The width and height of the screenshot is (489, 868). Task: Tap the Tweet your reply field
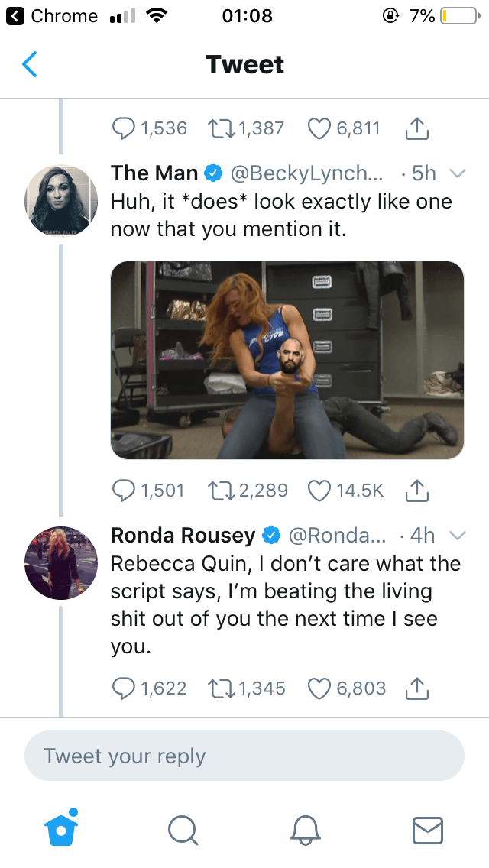pos(244,756)
